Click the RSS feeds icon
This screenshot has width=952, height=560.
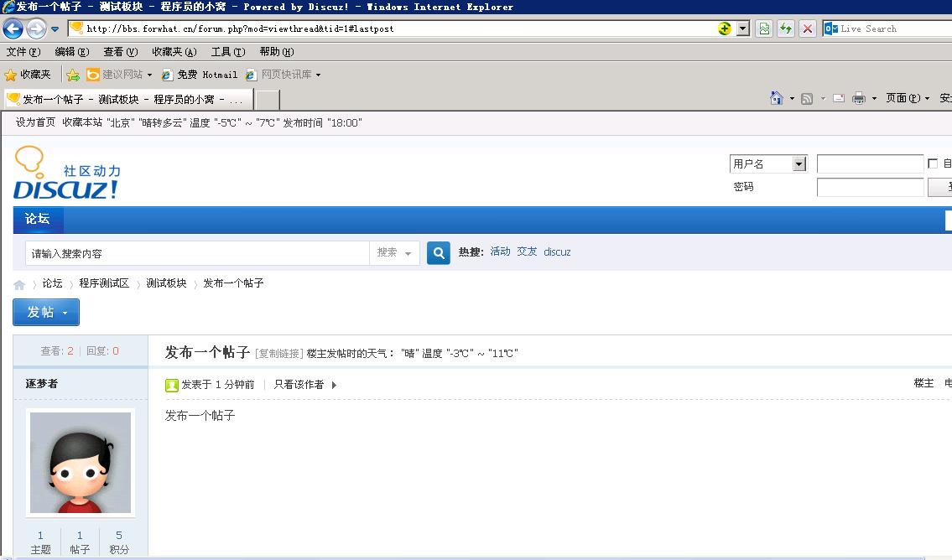[807, 98]
